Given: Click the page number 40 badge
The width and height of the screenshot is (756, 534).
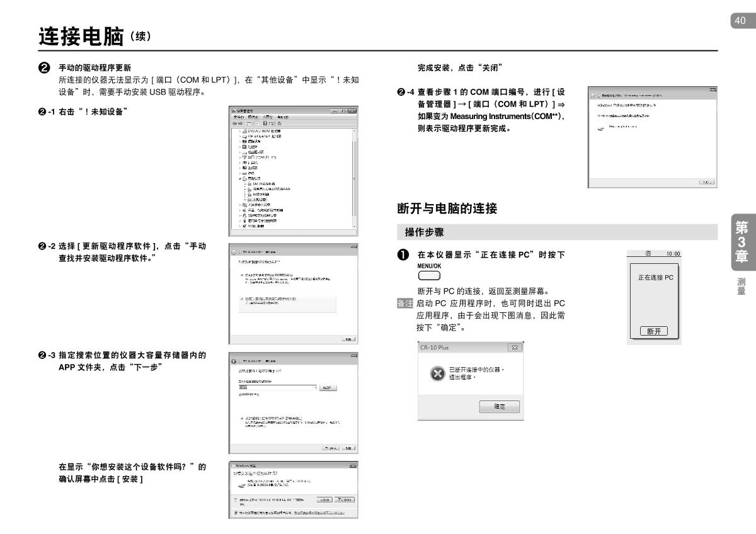Looking at the screenshot, I should [x=740, y=21].
